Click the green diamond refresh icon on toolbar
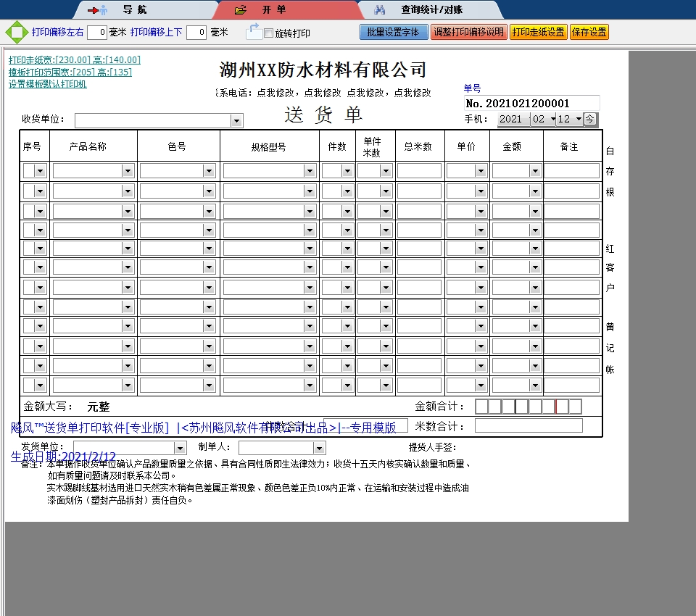This screenshot has width=696, height=616. (x=16, y=32)
